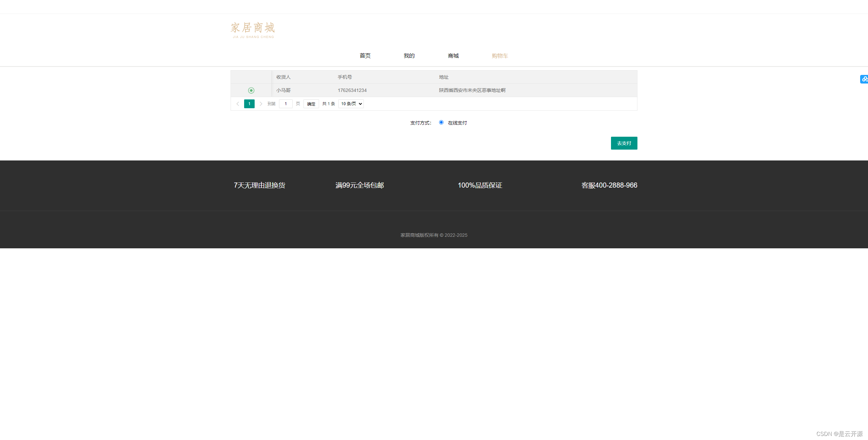Click the 去支付 button
This screenshot has width=868, height=440.
coord(624,143)
